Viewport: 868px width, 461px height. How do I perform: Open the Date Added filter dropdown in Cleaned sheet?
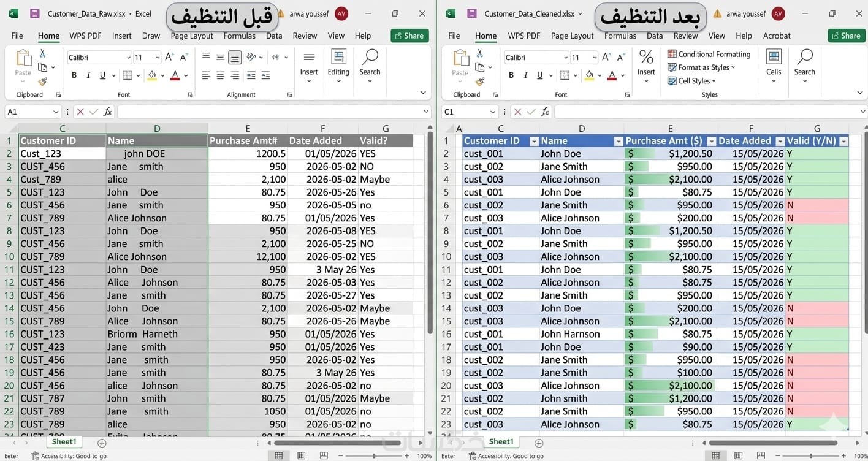point(780,141)
